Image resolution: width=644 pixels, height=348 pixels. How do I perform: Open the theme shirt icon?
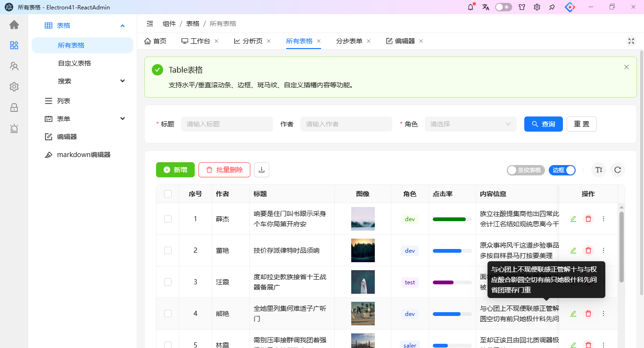[522, 7]
